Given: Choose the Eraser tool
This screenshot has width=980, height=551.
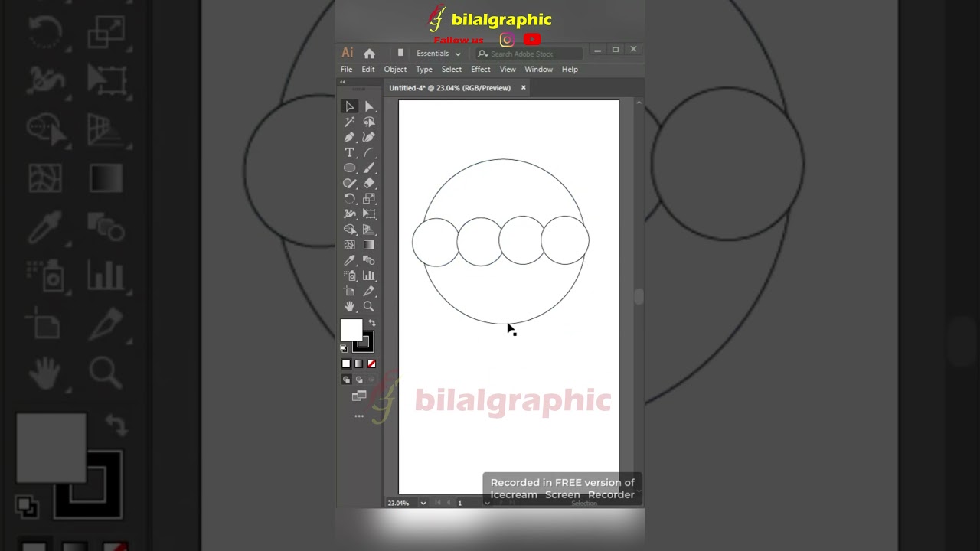Looking at the screenshot, I should (x=369, y=183).
